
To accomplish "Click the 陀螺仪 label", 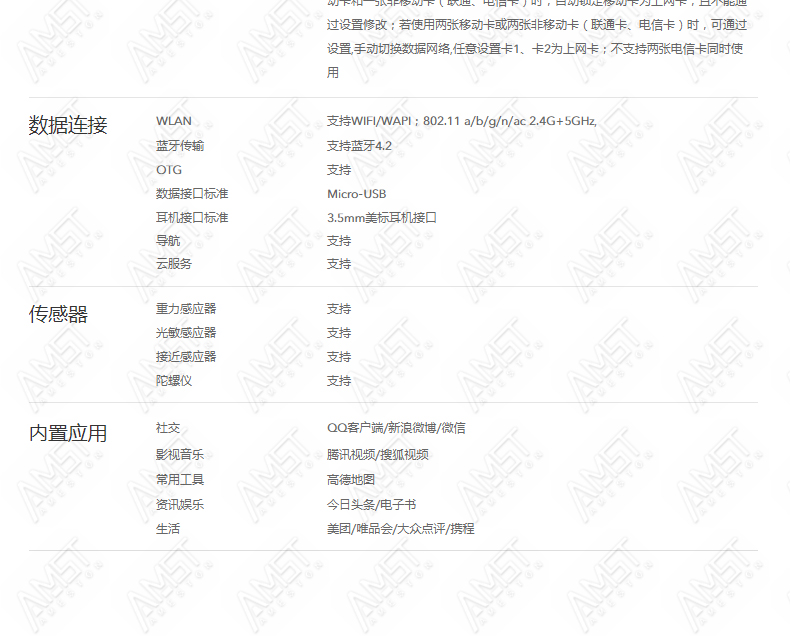I will (x=174, y=380).
